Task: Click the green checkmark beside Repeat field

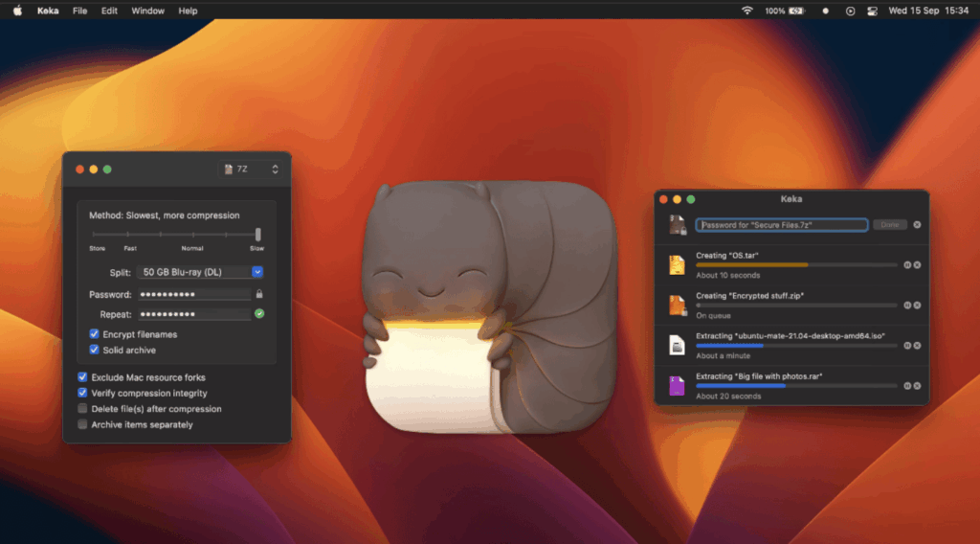Action: click(x=259, y=314)
